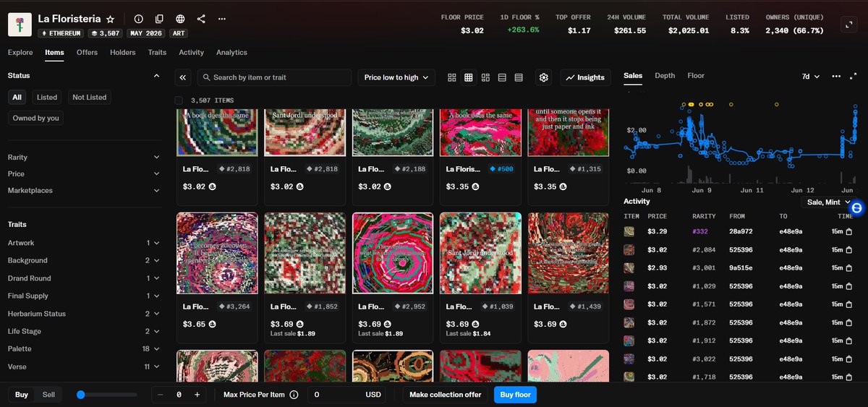Viewport: 868px width, 407px height.
Task: Open the blue support chat bubble
Action: point(856,208)
